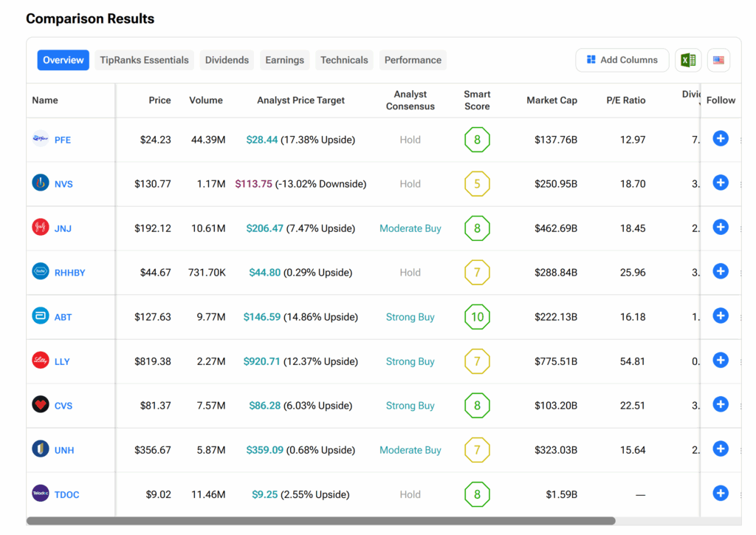Click the US flag country icon
This screenshot has width=756, height=535.
point(718,61)
